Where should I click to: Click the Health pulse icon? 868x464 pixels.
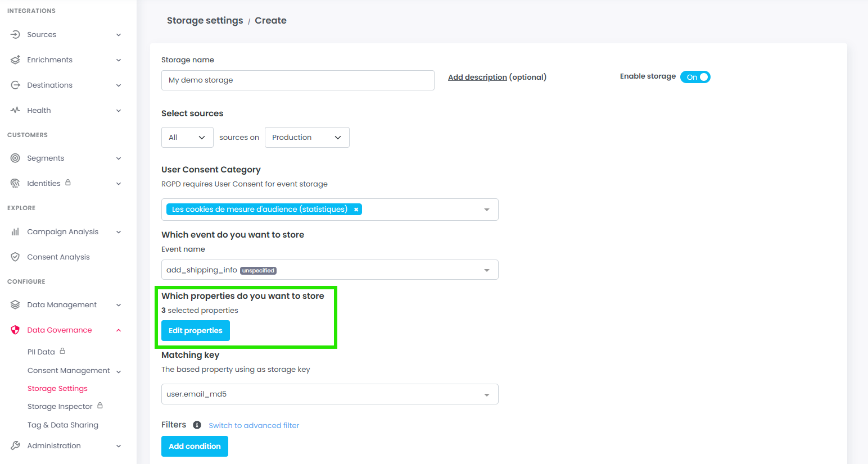(x=15, y=111)
